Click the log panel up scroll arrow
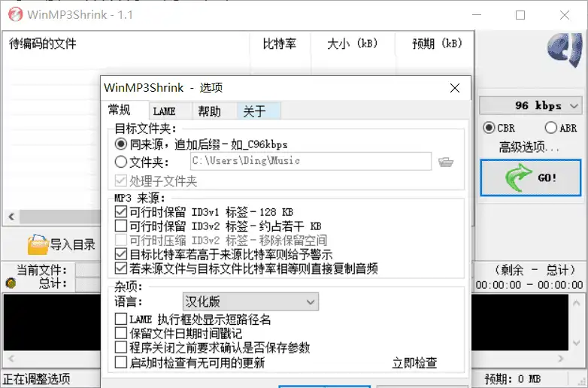The height and width of the screenshot is (388, 588). coord(577,302)
